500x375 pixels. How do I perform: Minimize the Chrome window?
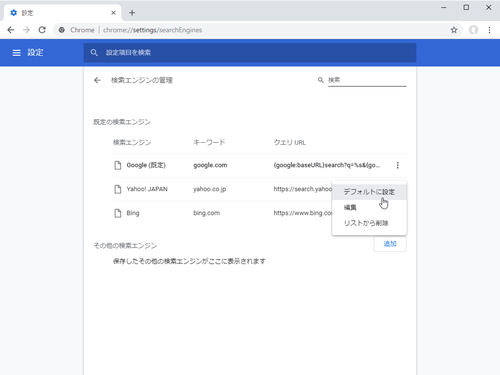coord(444,7)
